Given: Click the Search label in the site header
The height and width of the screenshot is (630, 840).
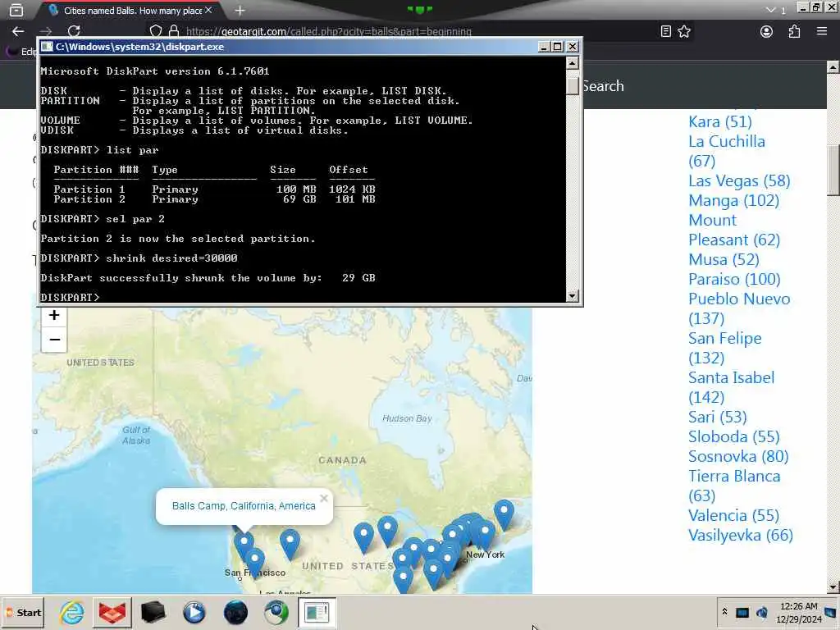Looking at the screenshot, I should [603, 85].
